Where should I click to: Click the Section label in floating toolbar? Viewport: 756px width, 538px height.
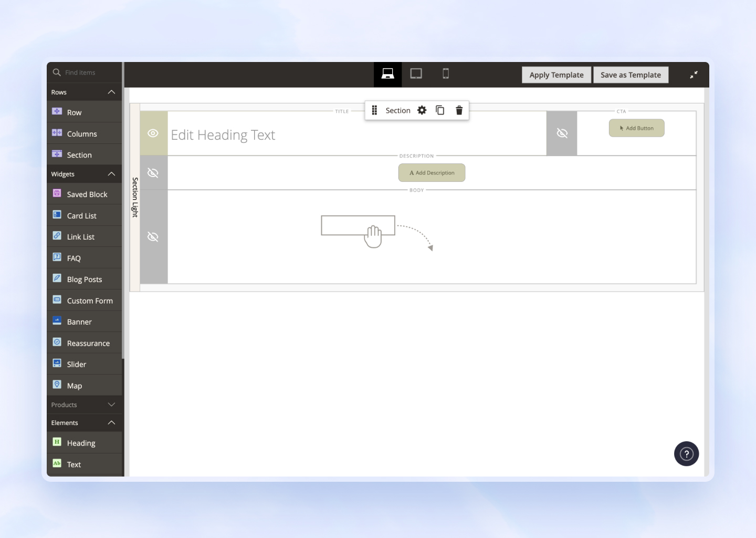(x=398, y=110)
